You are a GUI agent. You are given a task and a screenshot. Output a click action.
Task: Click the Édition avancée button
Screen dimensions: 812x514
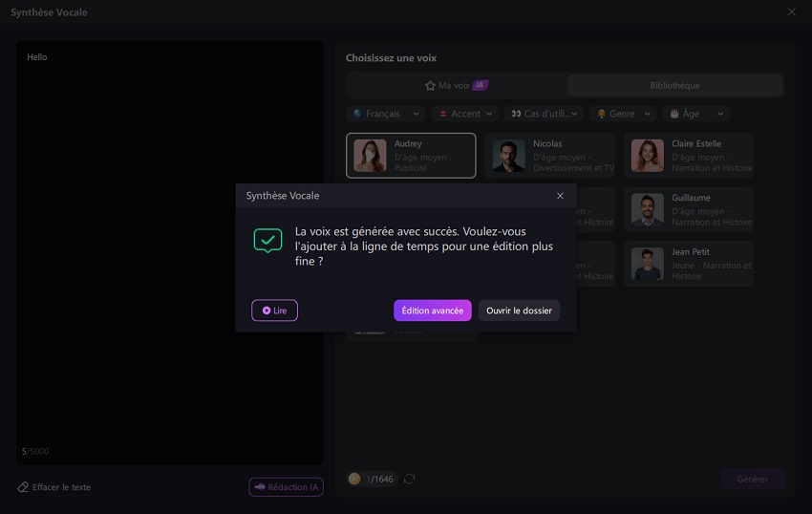pyautogui.click(x=432, y=311)
